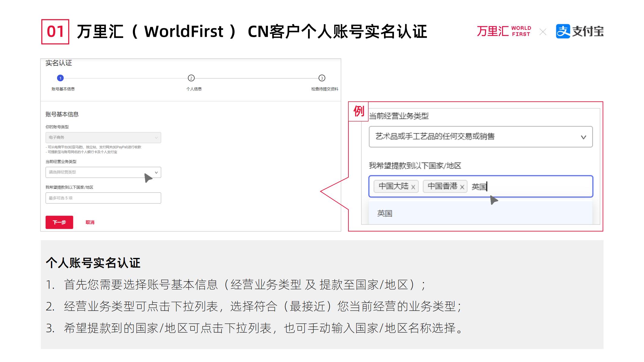
Task: Click the 账号基本信息 step label
Action: [63, 89]
